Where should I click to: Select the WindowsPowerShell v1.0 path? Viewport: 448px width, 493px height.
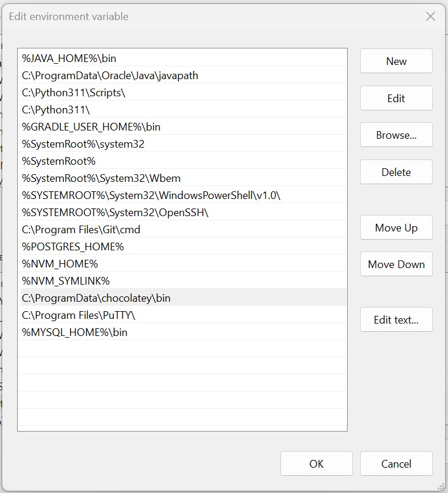click(x=151, y=195)
